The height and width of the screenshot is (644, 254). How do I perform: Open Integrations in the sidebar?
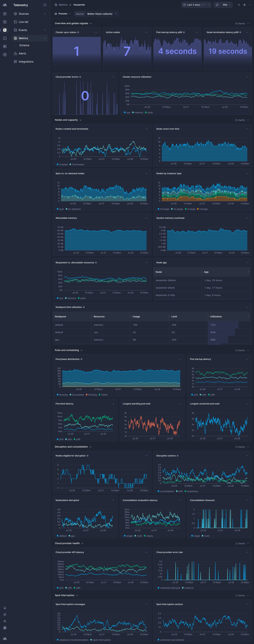click(30, 62)
